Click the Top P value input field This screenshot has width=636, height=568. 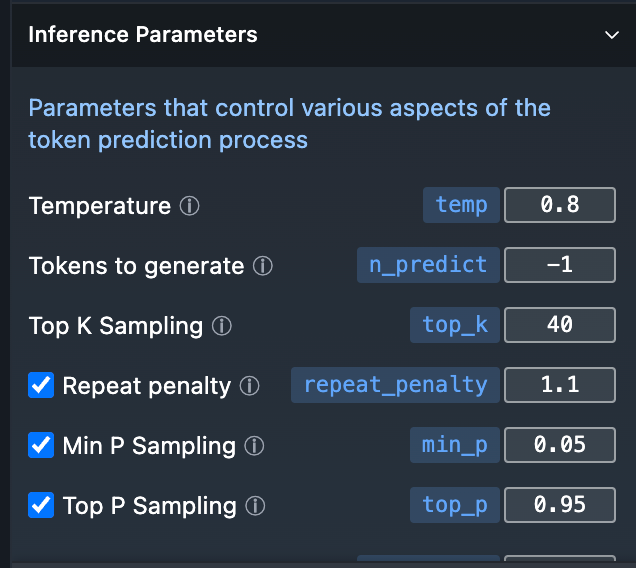point(559,505)
